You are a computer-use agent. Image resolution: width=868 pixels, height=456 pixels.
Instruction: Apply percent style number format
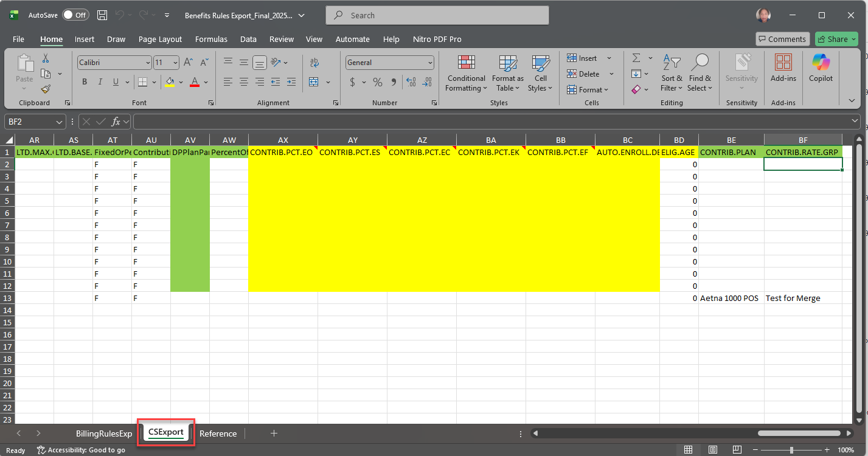[378, 82]
